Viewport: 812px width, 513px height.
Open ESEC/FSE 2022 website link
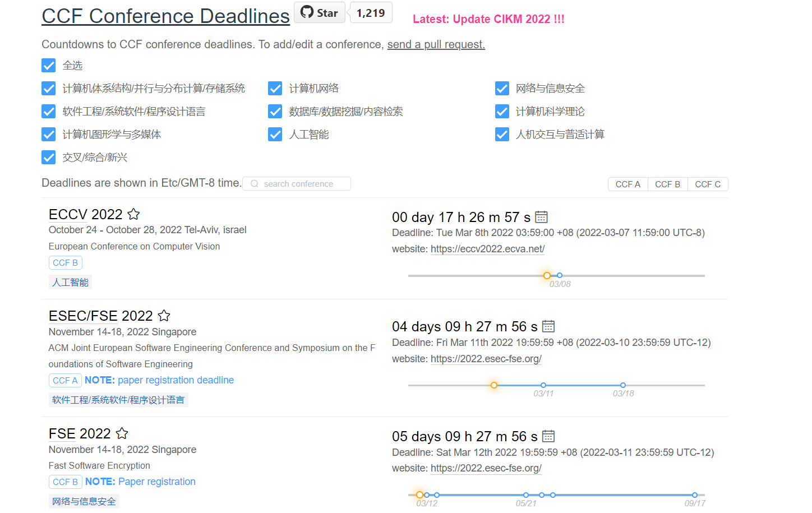pos(486,359)
